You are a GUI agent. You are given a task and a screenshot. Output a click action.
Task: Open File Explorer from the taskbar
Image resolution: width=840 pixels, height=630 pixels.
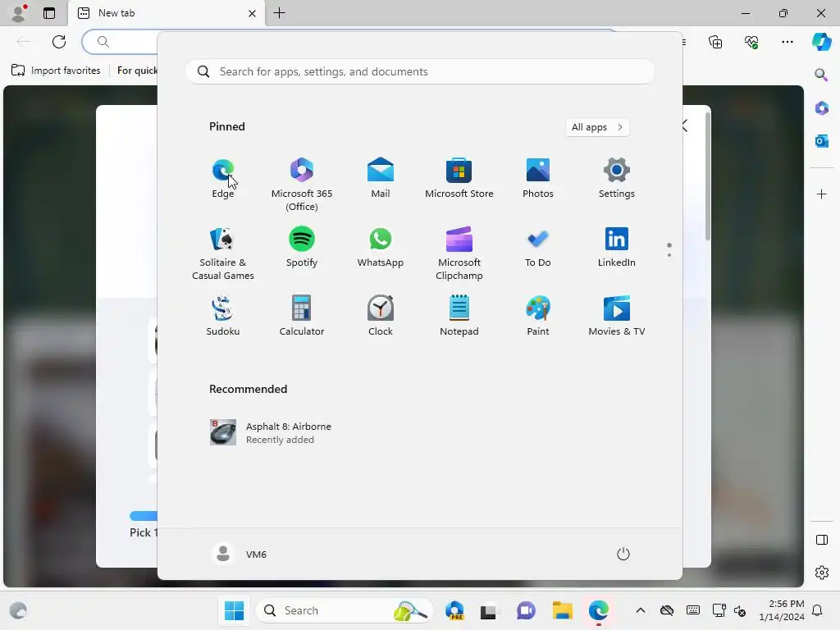[563, 610]
